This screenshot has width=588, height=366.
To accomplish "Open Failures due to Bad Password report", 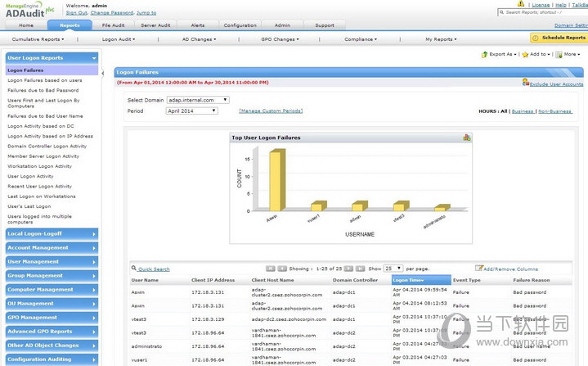I will pos(43,90).
